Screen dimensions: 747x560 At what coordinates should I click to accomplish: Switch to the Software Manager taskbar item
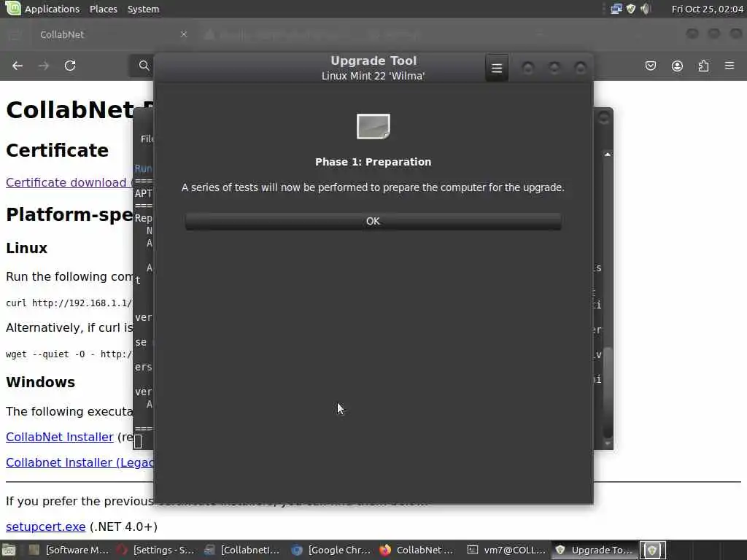point(69,550)
